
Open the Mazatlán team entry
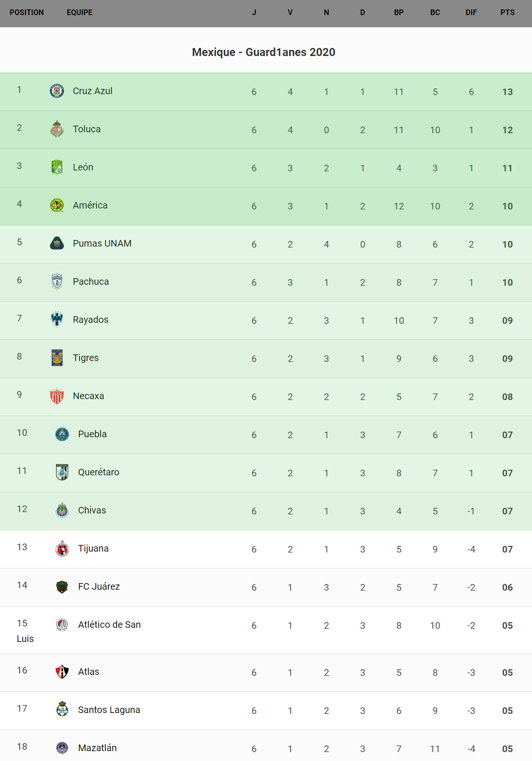click(97, 748)
